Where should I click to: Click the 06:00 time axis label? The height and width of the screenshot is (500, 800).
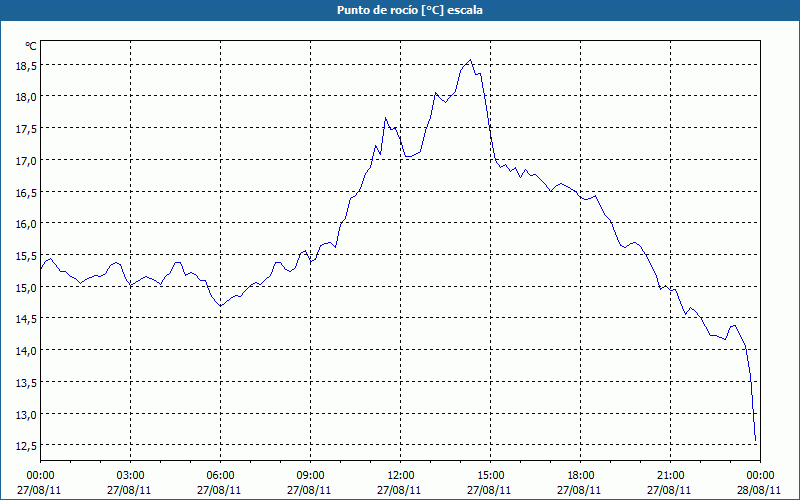[x=220, y=476]
